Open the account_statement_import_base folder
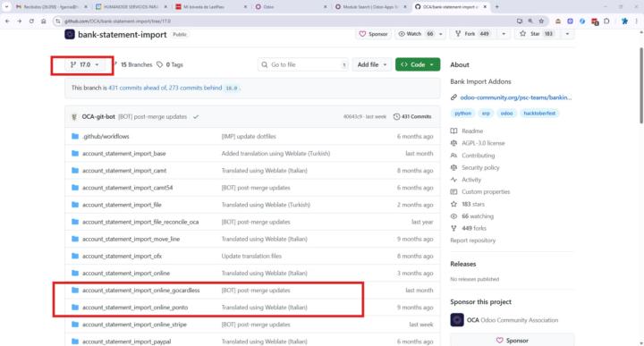 coord(124,154)
